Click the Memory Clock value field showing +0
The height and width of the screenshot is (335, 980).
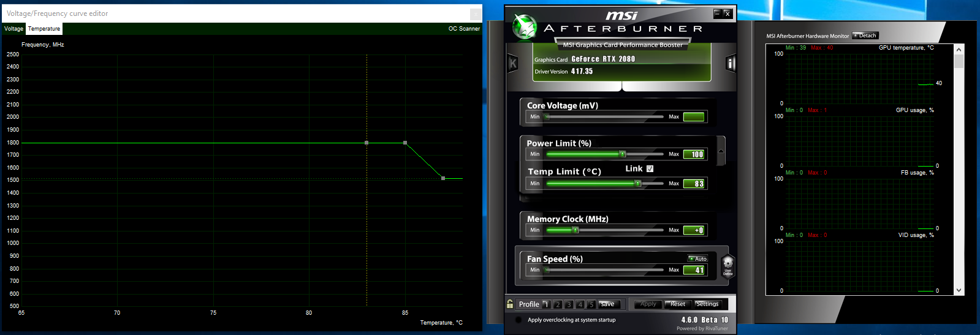point(694,230)
